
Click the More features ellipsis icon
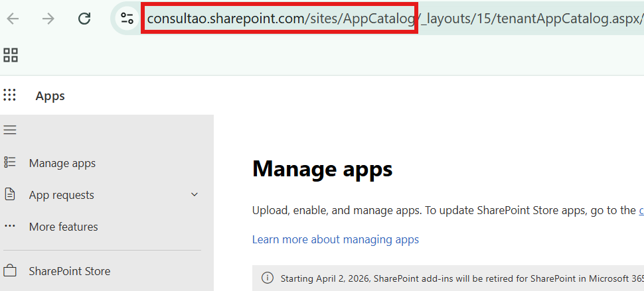(9, 226)
